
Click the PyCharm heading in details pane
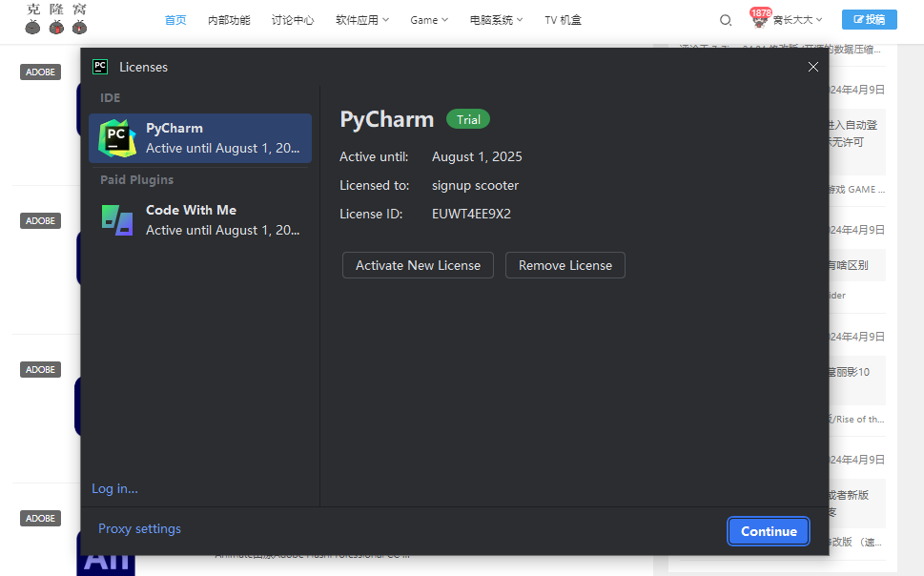coord(387,119)
